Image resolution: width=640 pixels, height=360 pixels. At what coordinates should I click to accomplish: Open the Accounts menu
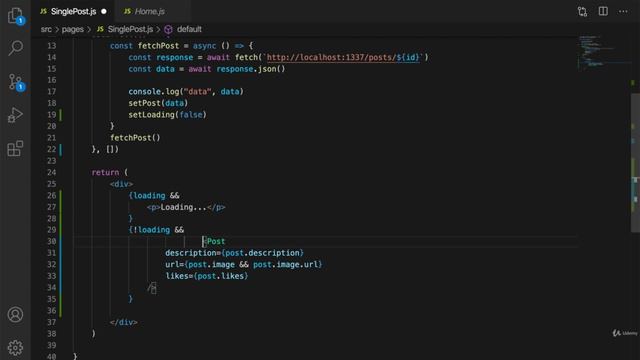[16, 314]
